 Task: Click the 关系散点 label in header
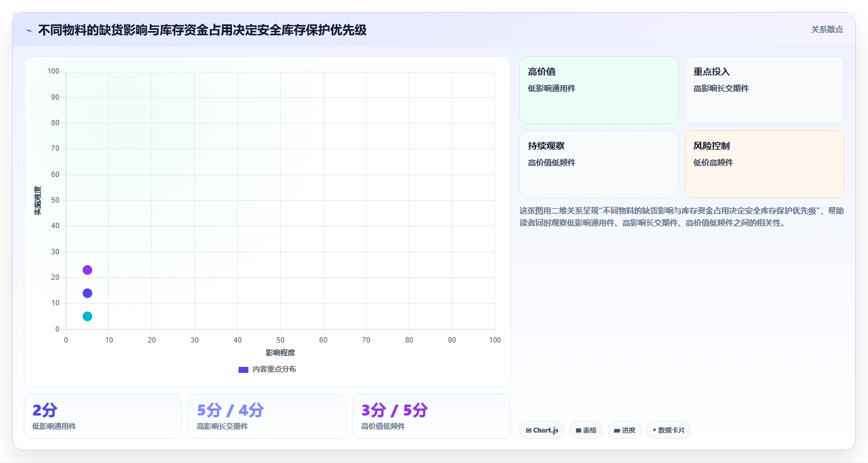click(x=827, y=29)
